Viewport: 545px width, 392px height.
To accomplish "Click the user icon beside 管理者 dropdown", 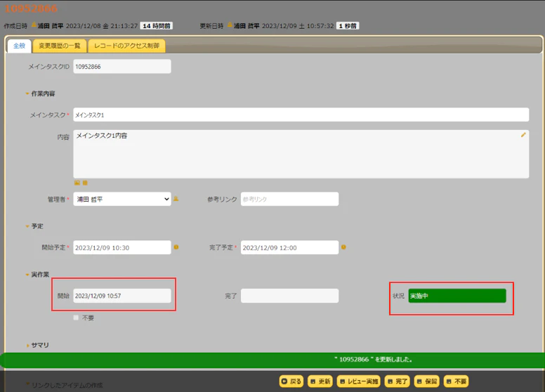I will 176,199.
